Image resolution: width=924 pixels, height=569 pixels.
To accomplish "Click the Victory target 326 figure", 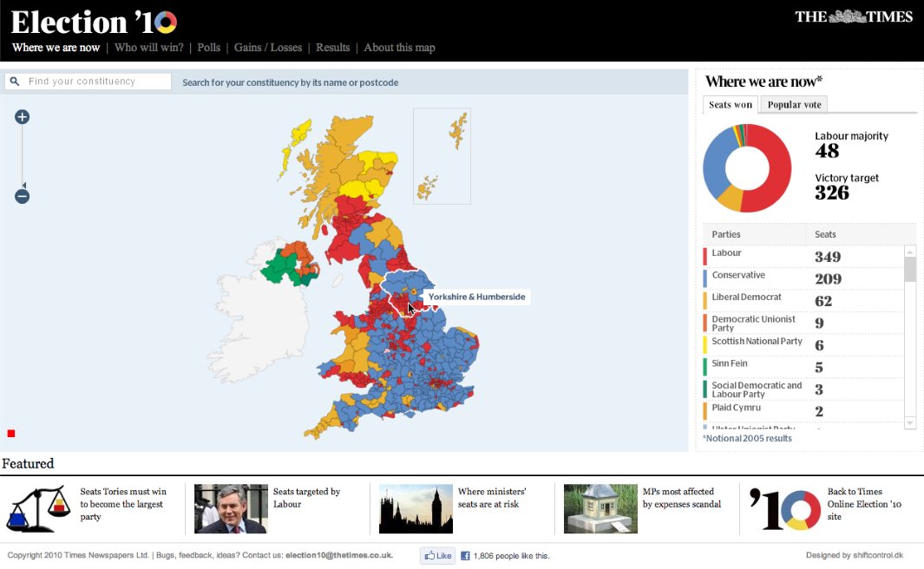I will pyautogui.click(x=832, y=193).
